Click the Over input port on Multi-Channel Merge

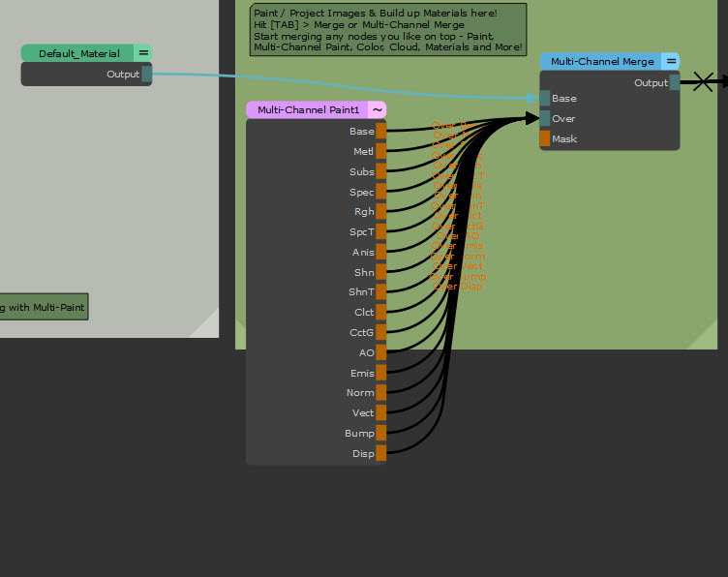545,119
